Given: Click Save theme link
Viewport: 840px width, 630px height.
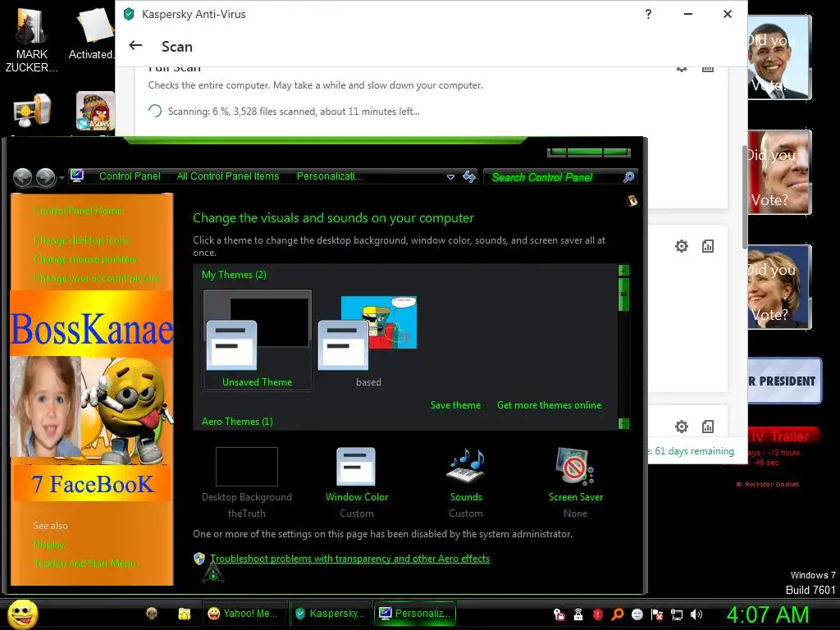Looking at the screenshot, I should coord(455,405).
